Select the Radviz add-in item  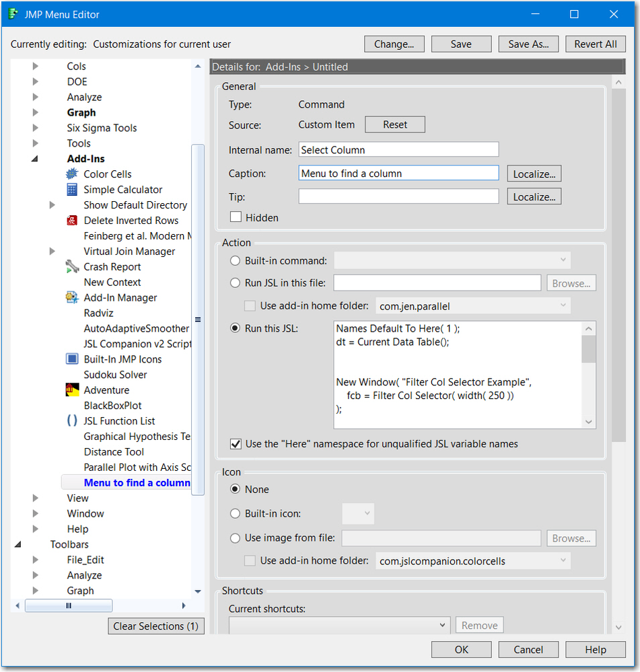click(99, 313)
